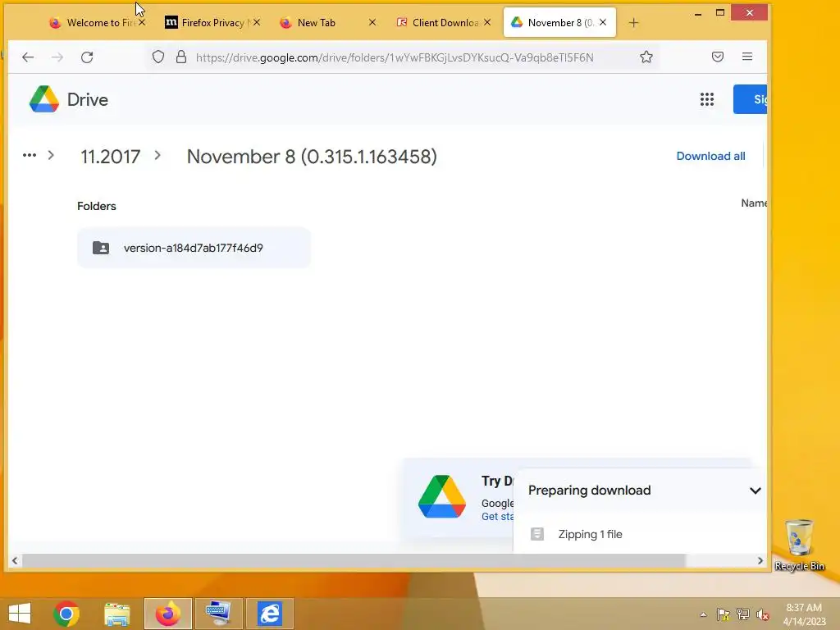This screenshot has height=630, width=840.
Task: Click the file icon beside Zipping 1 file
Action: pos(536,534)
